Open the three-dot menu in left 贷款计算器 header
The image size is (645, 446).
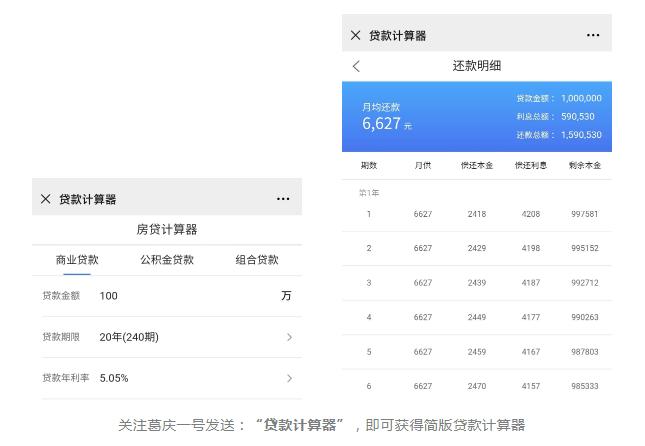click(x=283, y=199)
